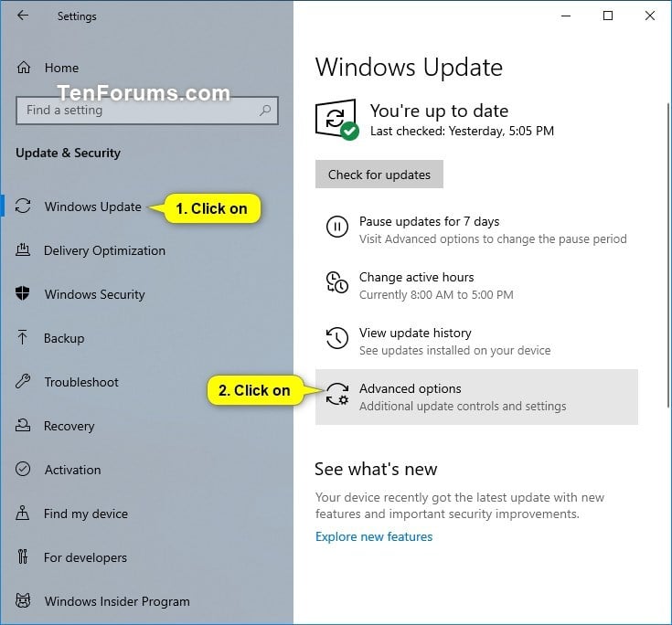The image size is (672, 625).
Task: Click 'See updates installed on your device' text
Action: (x=454, y=350)
